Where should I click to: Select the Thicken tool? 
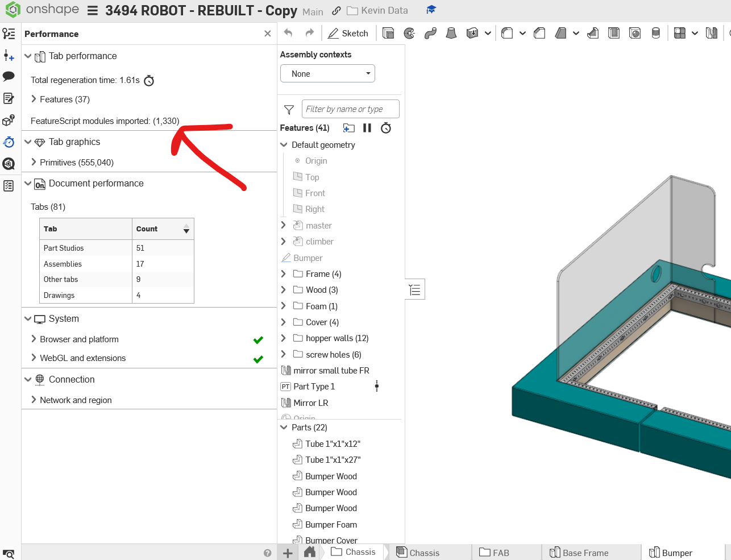point(472,34)
